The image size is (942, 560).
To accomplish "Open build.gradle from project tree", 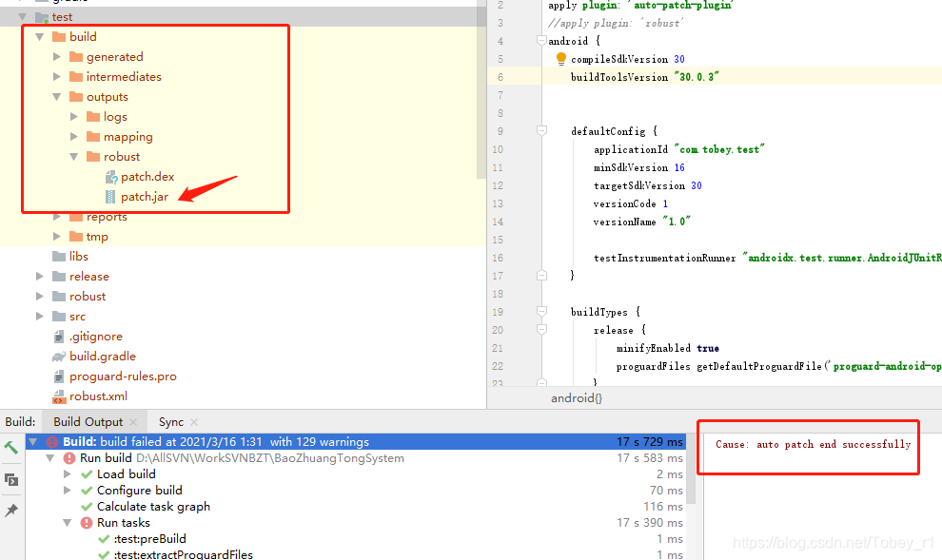I will (102, 357).
